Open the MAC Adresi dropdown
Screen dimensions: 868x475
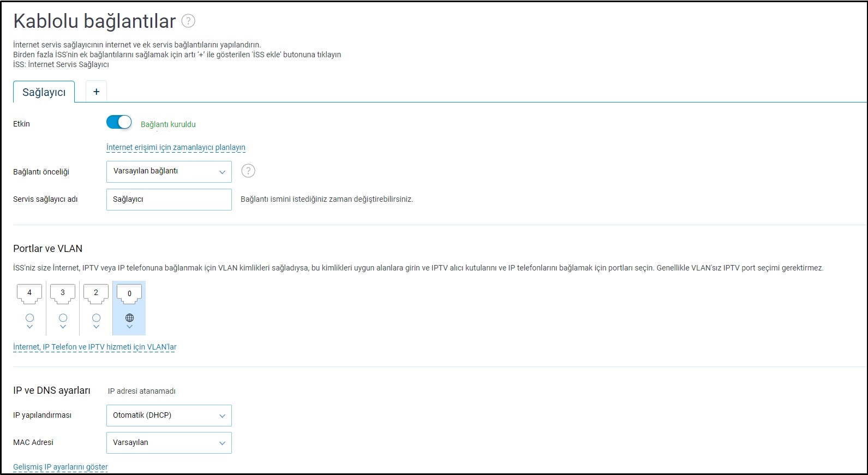click(x=169, y=443)
